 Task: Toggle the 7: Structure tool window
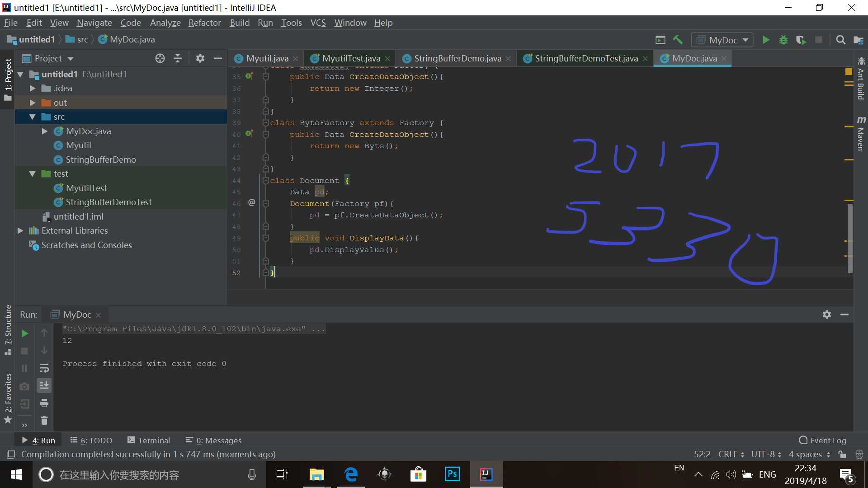(x=8, y=330)
